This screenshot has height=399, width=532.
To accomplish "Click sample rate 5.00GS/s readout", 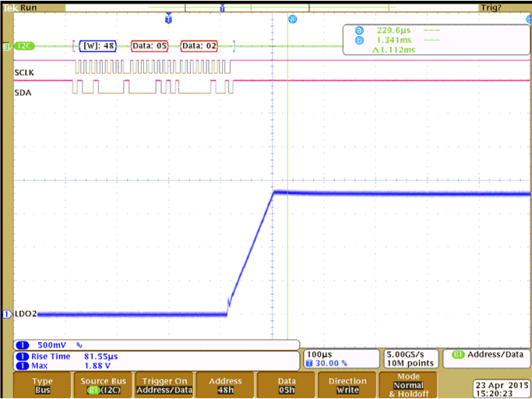I will [x=405, y=355].
